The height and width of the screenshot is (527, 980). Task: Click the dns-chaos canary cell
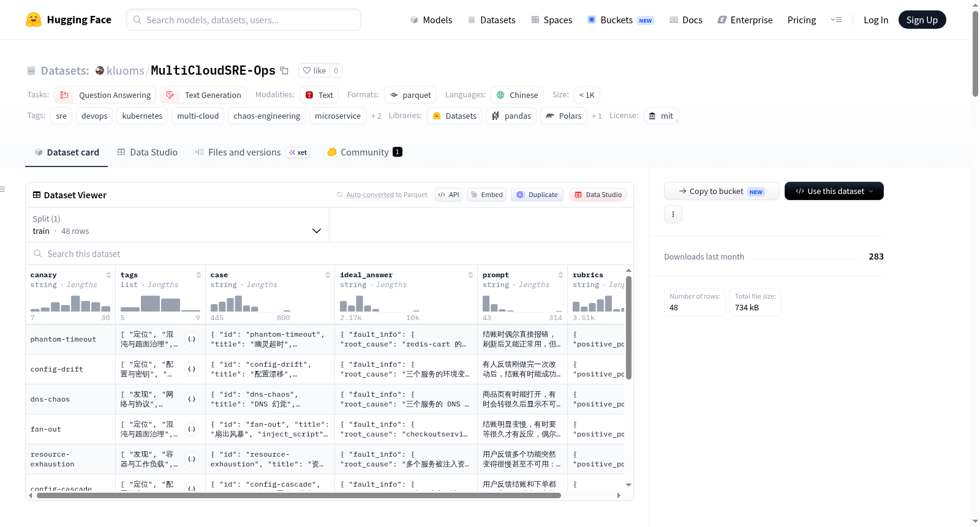coord(70,399)
